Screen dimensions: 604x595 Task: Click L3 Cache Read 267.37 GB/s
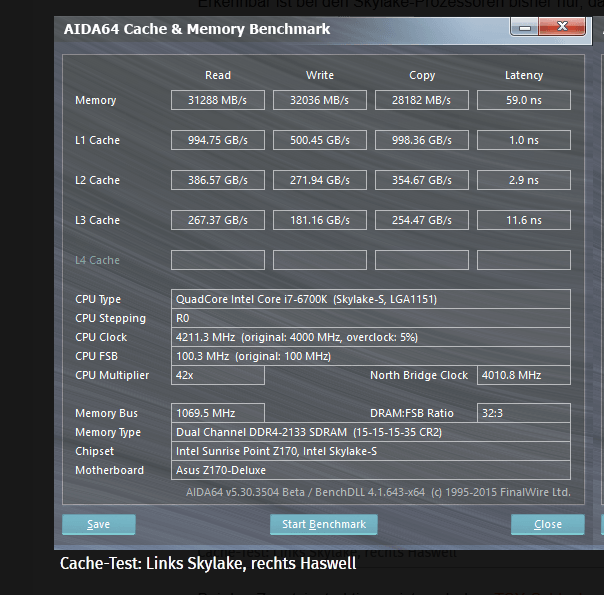[218, 220]
